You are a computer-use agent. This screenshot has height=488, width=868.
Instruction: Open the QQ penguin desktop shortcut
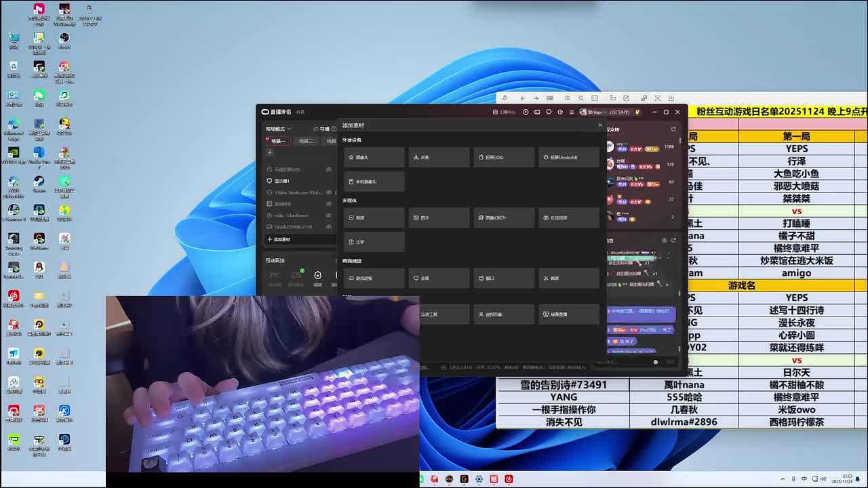click(x=39, y=269)
